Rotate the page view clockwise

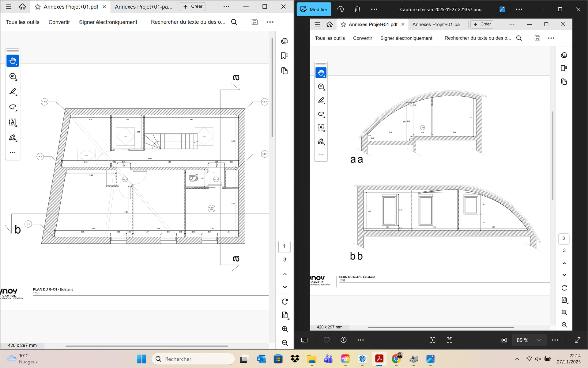tap(285, 302)
